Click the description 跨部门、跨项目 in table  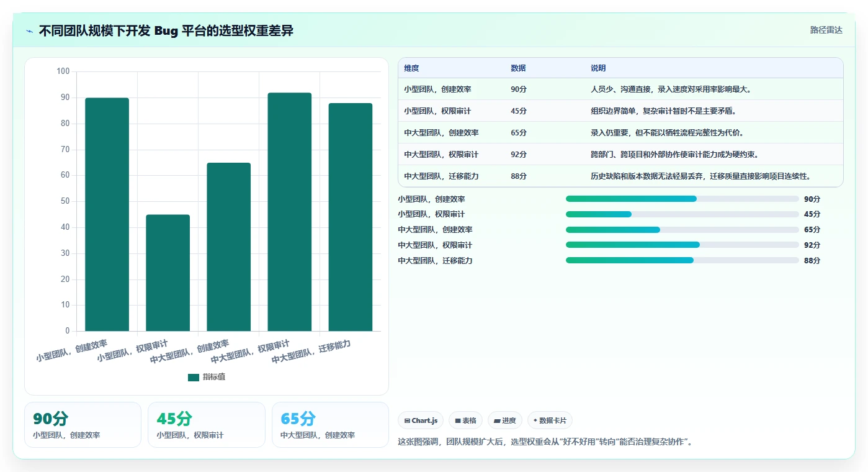(674, 155)
